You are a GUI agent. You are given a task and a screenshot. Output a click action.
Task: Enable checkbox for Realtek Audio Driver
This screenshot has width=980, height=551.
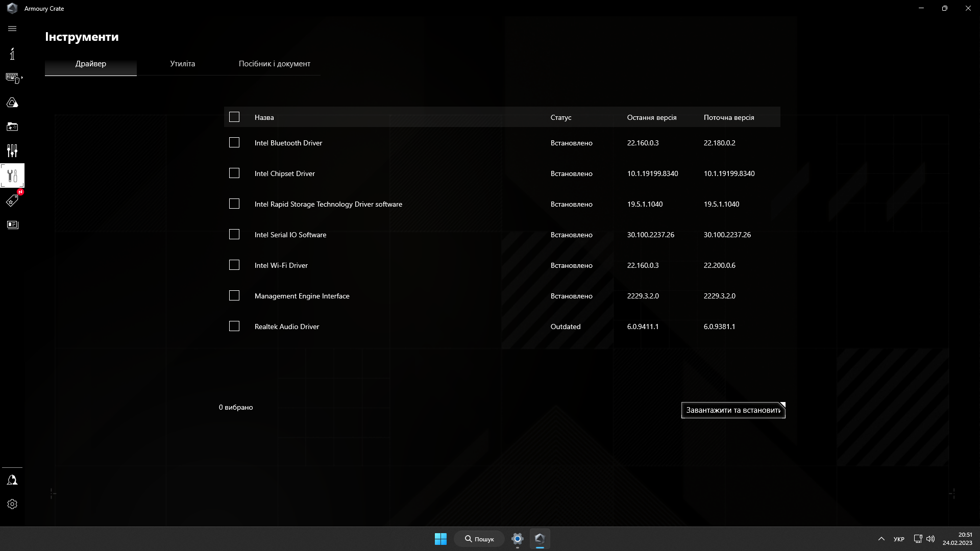234,327
